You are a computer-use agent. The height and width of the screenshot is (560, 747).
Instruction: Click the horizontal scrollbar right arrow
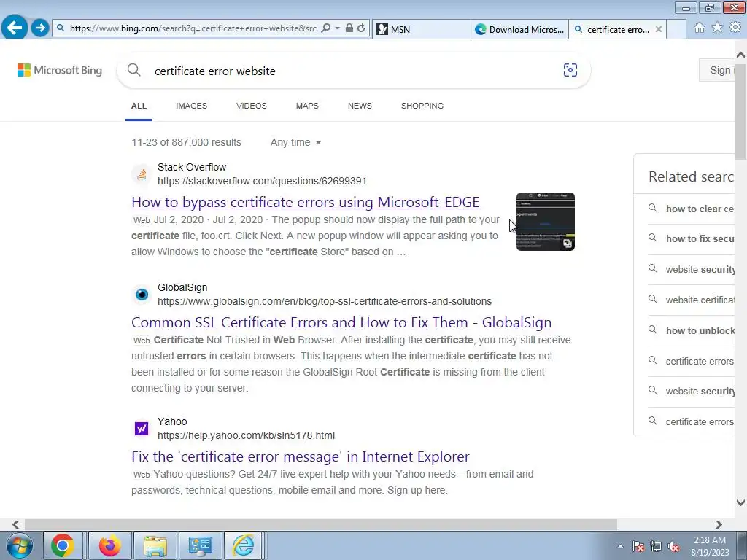(x=719, y=524)
